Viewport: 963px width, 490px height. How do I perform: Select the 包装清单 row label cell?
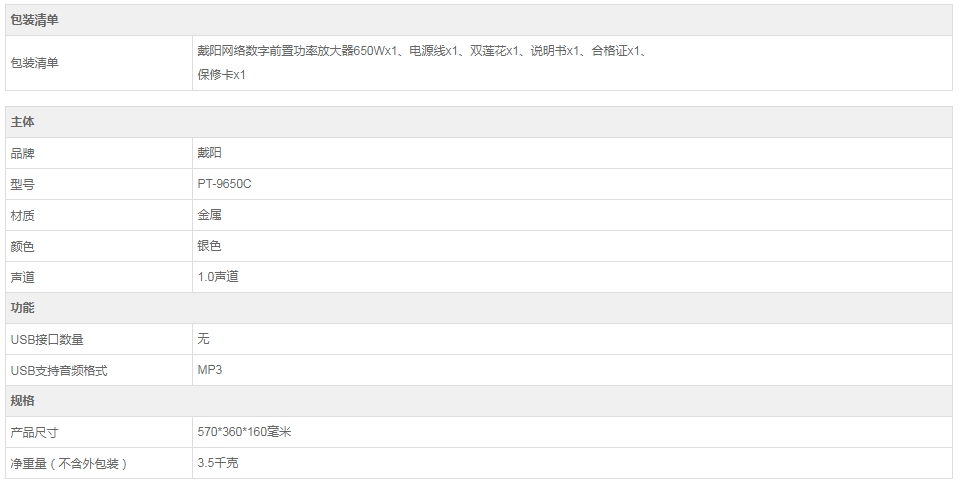[x=99, y=63]
